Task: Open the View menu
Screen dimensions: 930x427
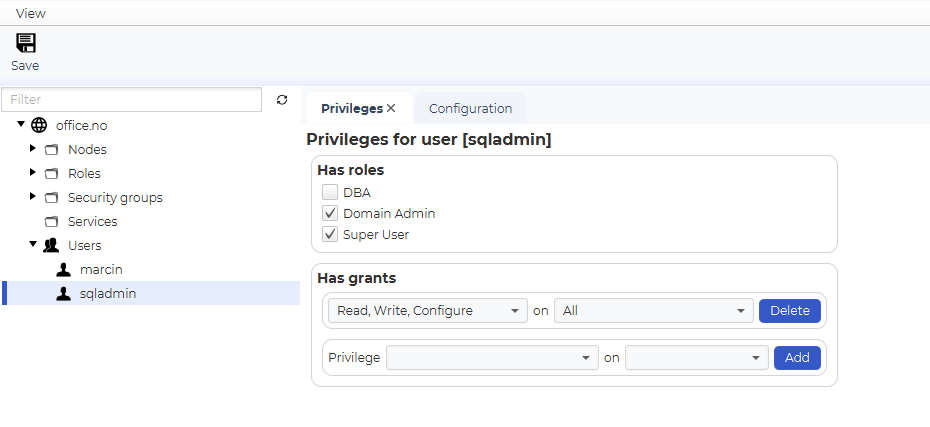Action: (31, 13)
